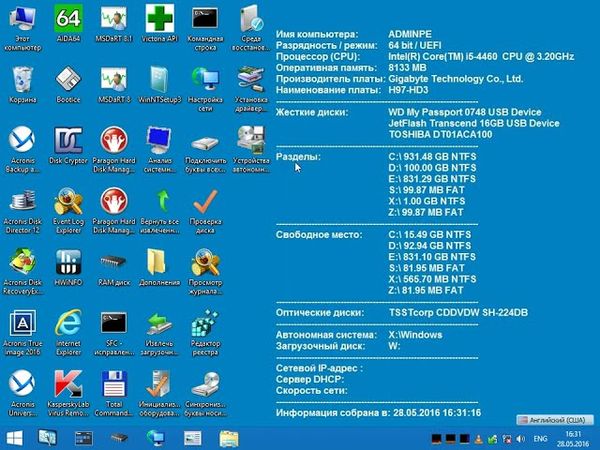The width and height of the screenshot is (600, 450).
Task: Select the 'Синхронизация буквы носителя' icon
Action: click(x=205, y=393)
